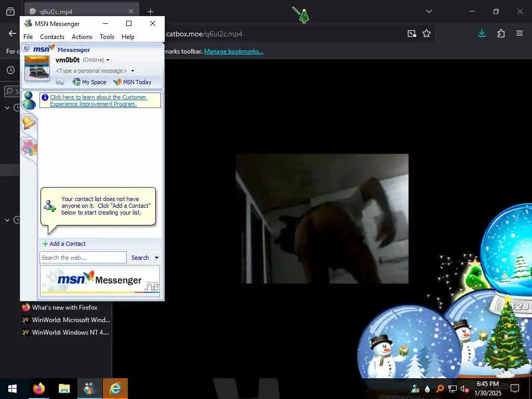The image size is (532, 399).
Task: Open the list all tabs chevron in Firefox
Action: pos(429,11)
